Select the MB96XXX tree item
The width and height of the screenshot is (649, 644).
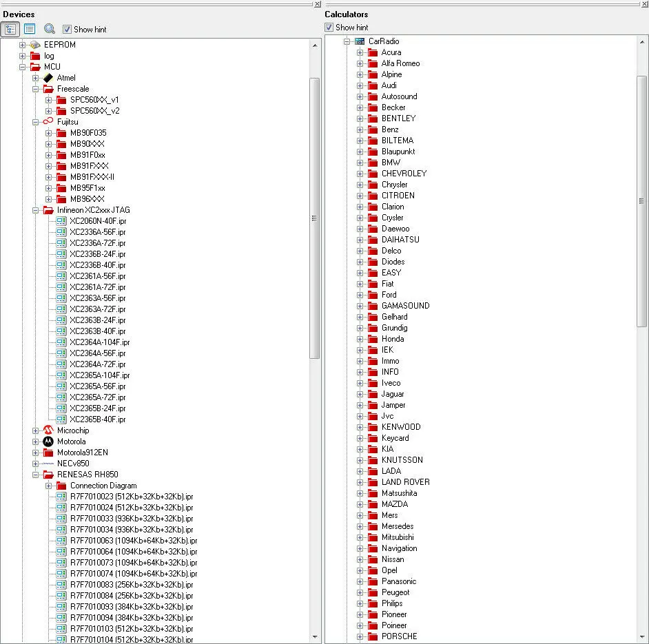[87, 199]
